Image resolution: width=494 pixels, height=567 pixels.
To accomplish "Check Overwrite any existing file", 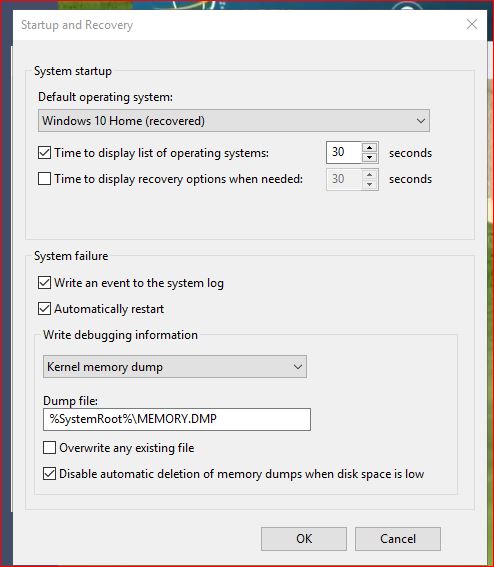I will 50,448.
